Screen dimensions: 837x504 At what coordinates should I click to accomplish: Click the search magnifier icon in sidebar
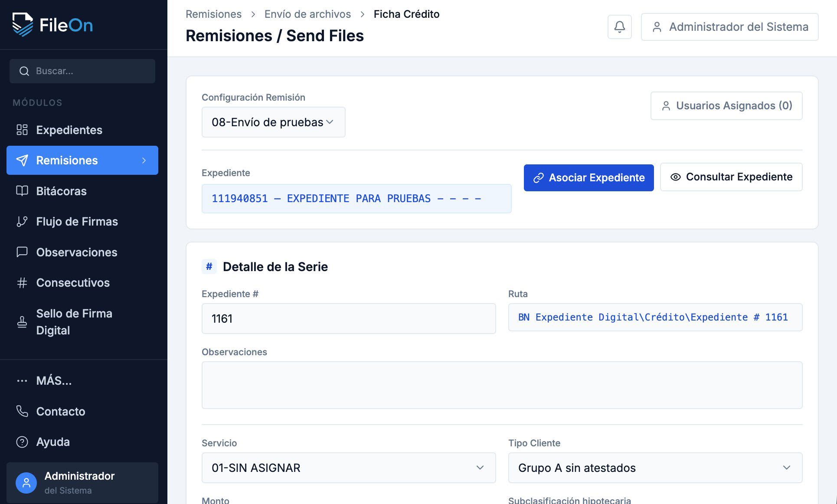24,71
